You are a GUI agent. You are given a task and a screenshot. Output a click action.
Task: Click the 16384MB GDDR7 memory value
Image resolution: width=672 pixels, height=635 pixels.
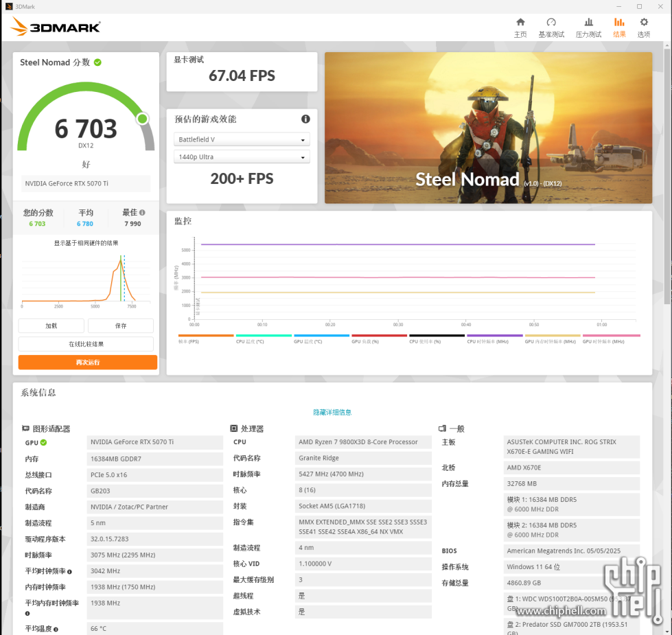pos(154,459)
